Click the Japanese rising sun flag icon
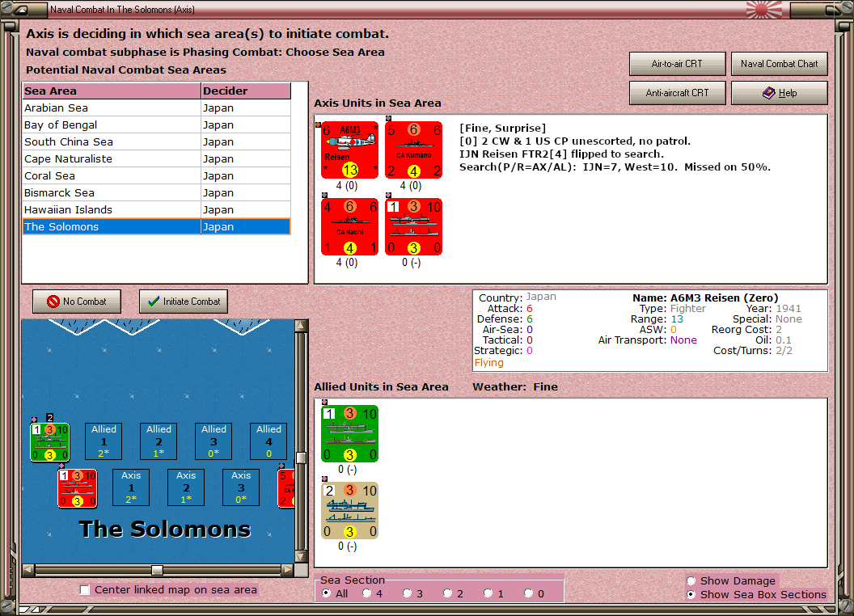Image resolution: width=854 pixels, height=616 pixels. click(x=763, y=9)
